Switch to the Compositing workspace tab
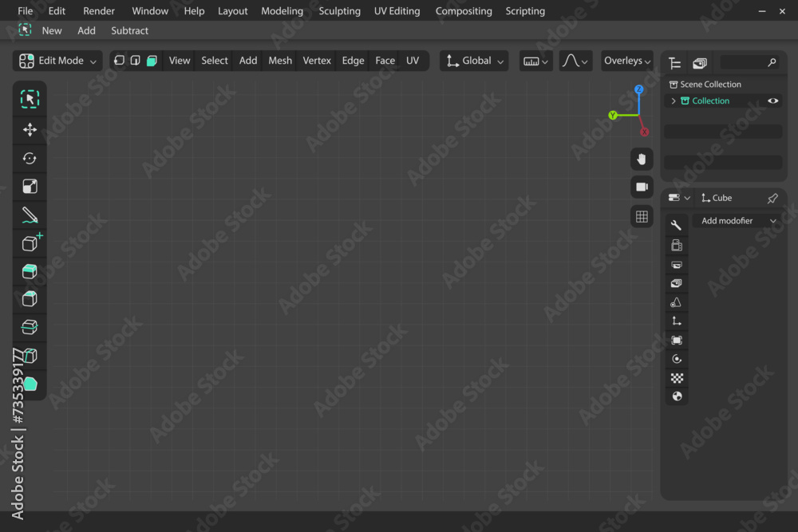The image size is (798, 532). pos(464,10)
